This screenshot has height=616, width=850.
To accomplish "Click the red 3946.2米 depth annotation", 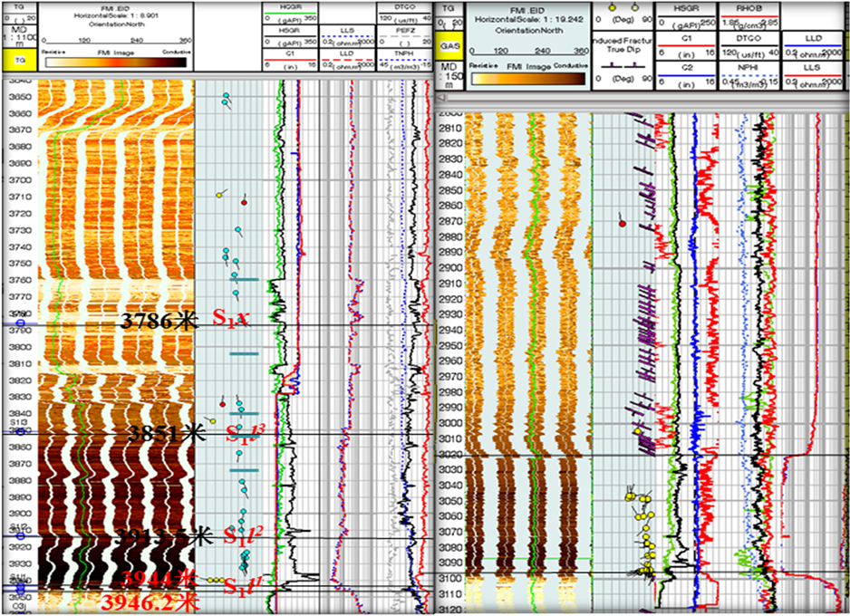I will point(145,602).
